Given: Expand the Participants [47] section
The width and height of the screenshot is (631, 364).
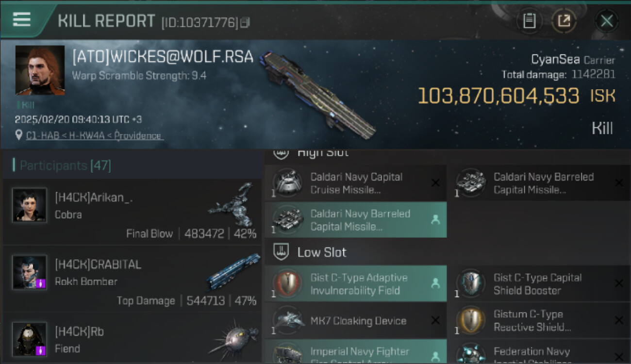Looking at the screenshot, I should [65, 165].
